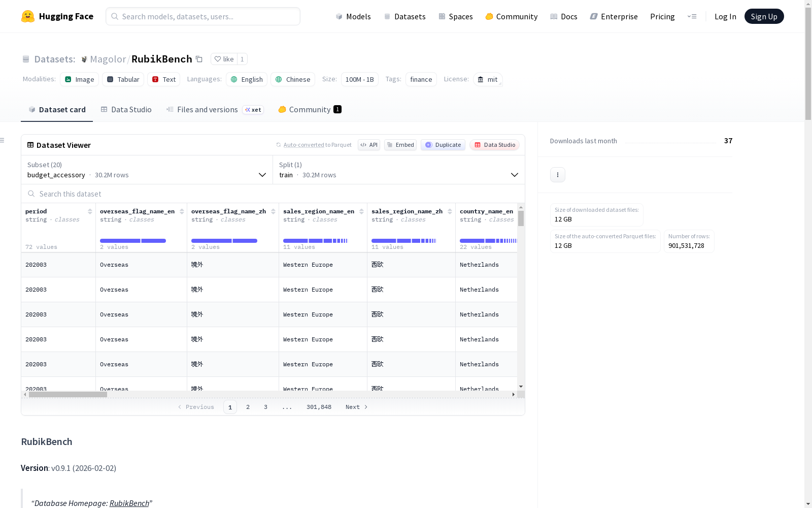Click the Pricing link
This screenshot has height=508, width=812.
pos(662,16)
